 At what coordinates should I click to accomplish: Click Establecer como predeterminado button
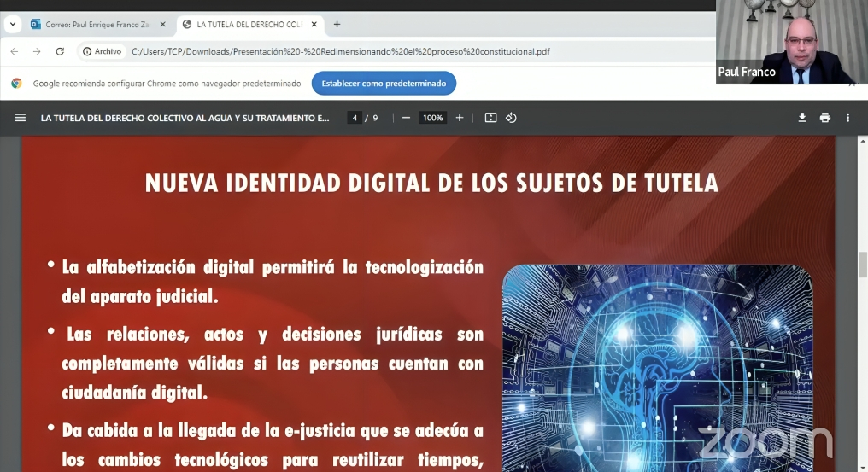(384, 84)
